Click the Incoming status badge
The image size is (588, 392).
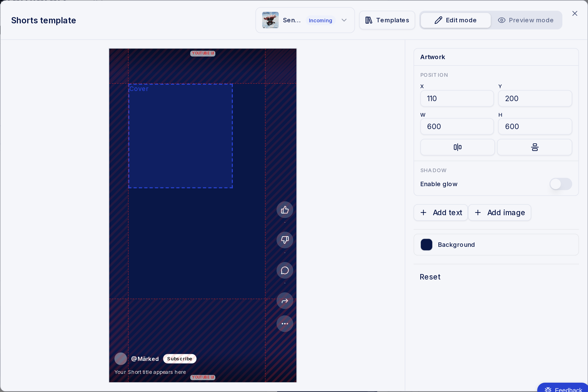pyautogui.click(x=320, y=20)
